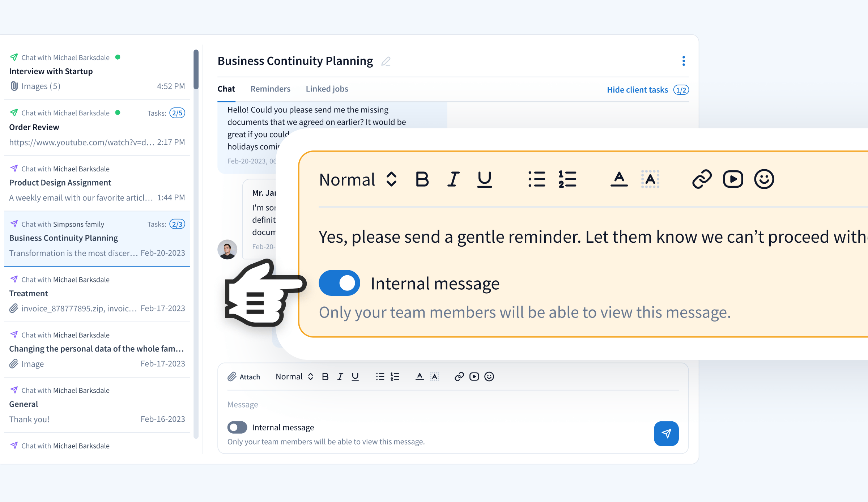Open the Order Review chat
The width and height of the screenshot is (868, 502).
[x=97, y=128]
